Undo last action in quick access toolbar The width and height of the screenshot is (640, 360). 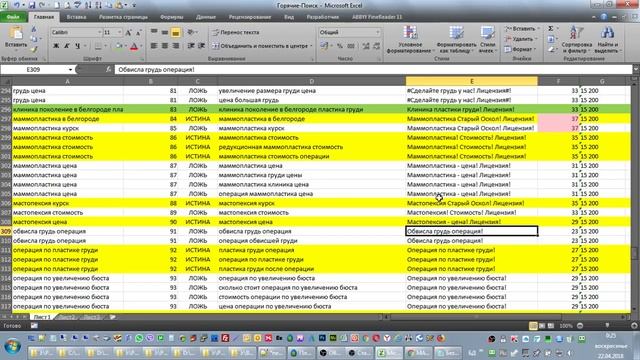(x=17, y=5)
